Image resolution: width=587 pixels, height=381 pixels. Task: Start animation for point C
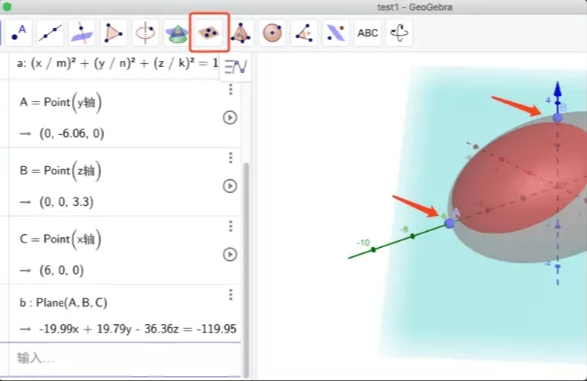point(230,254)
